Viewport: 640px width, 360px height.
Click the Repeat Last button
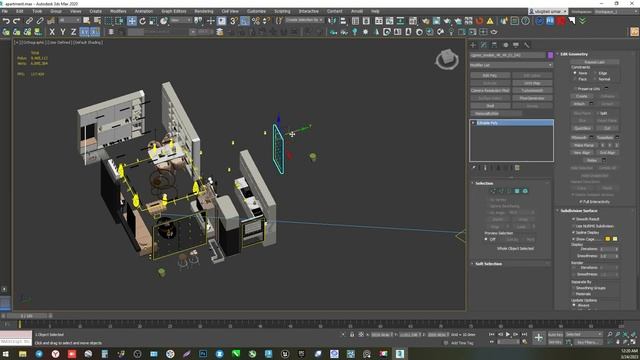coord(594,62)
